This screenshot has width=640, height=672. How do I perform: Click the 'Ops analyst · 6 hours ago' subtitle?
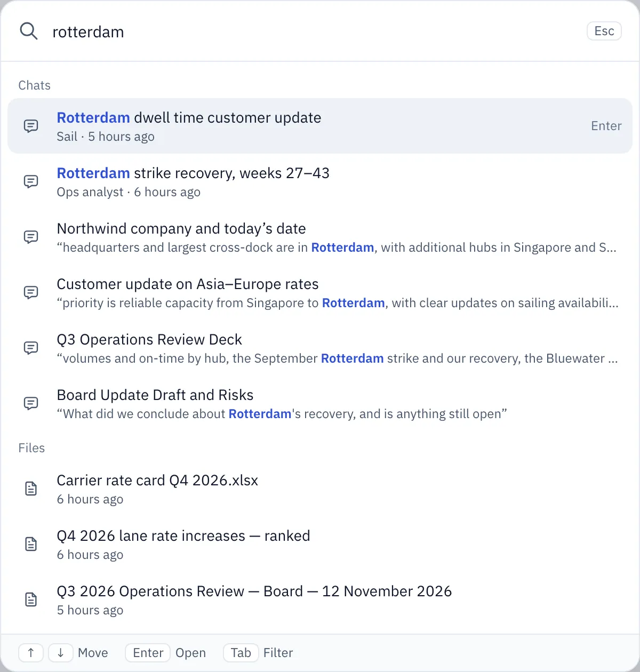(129, 192)
